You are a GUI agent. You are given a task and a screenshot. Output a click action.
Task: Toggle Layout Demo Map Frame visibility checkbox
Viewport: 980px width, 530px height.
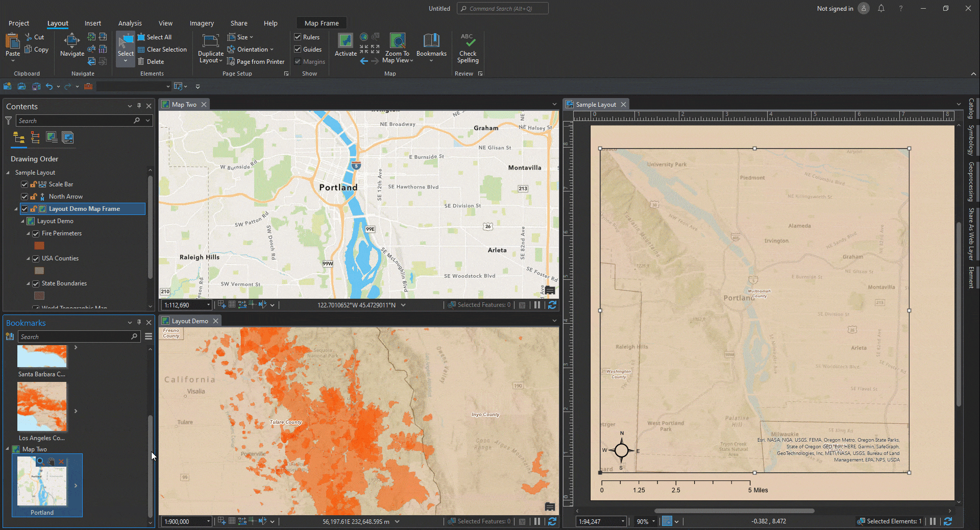pos(24,209)
